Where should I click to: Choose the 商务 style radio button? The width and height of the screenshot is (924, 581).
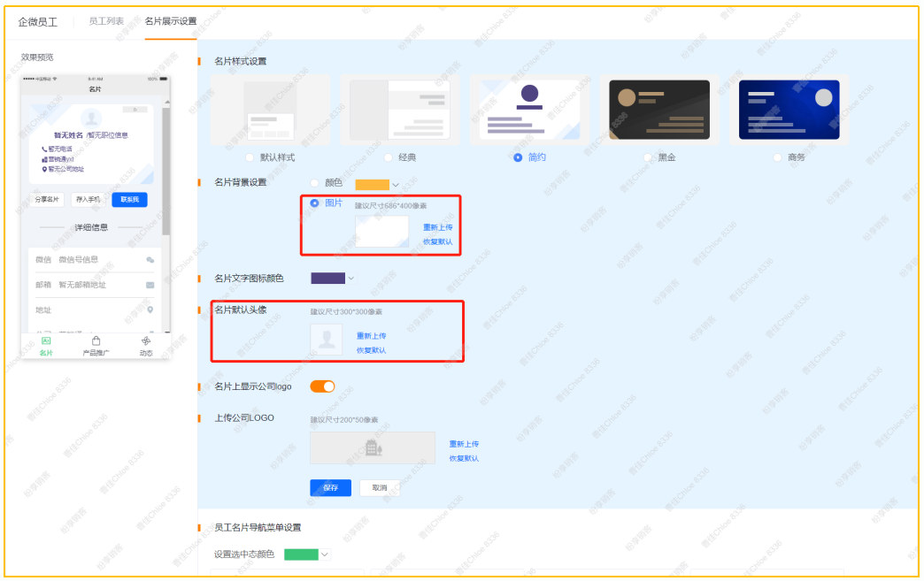point(777,157)
